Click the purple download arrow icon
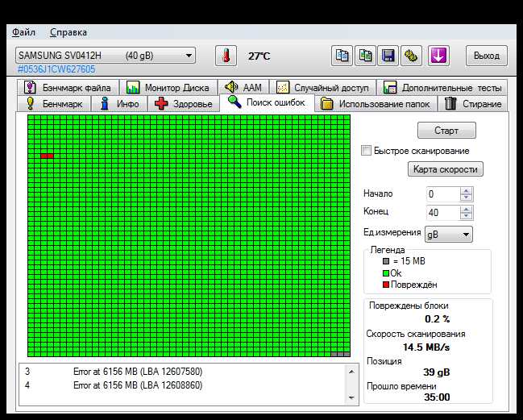 pyautogui.click(x=438, y=56)
